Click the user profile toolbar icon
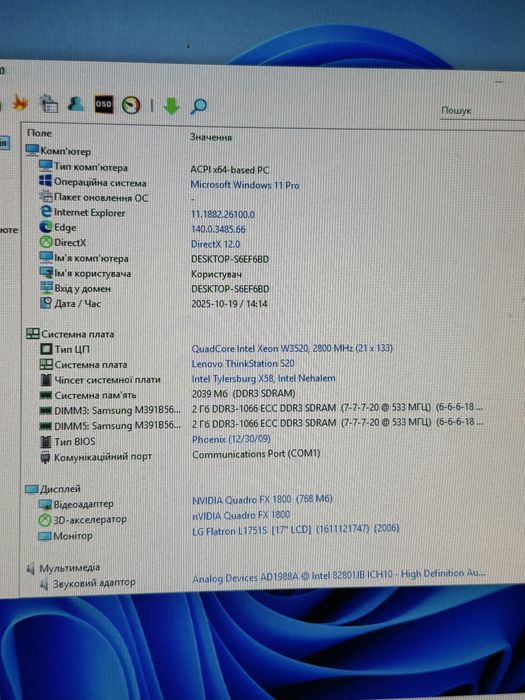This screenshot has width=525, height=700. tap(76, 104)
